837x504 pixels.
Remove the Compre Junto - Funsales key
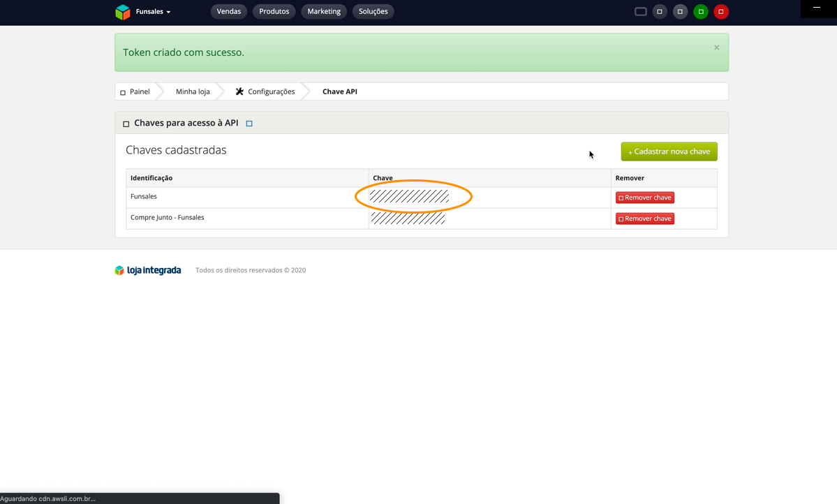645,218
